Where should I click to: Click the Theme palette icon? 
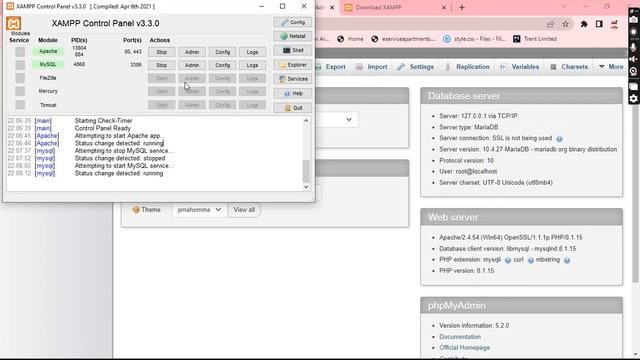136,210
